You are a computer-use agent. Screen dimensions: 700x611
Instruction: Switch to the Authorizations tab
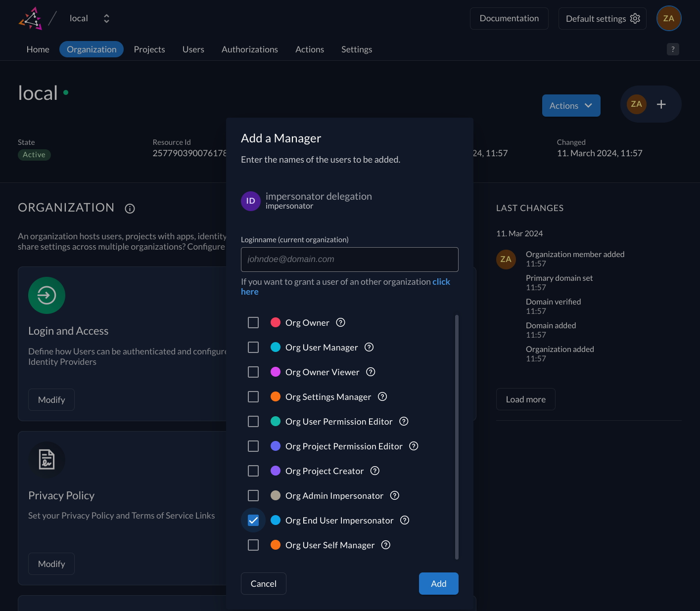coord(249,49)
